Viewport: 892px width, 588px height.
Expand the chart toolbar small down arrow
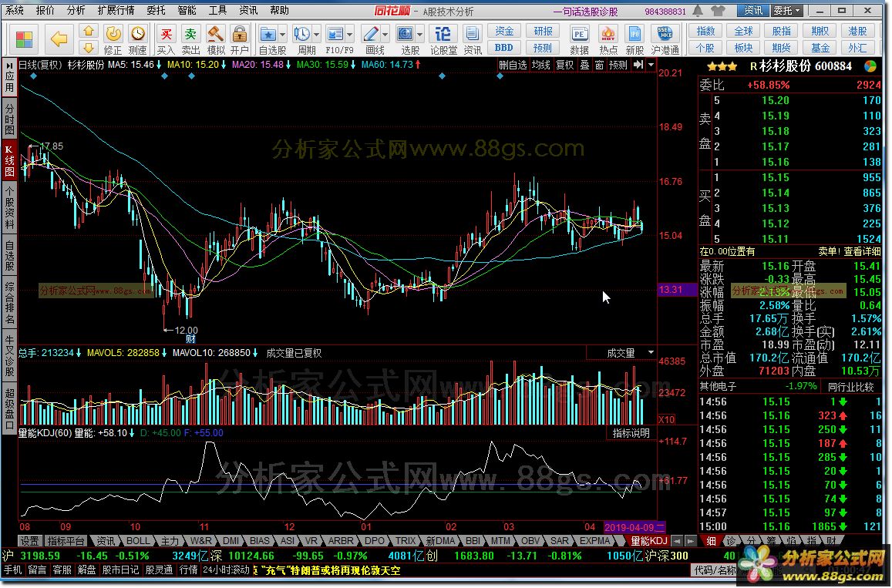pos(651,65)
